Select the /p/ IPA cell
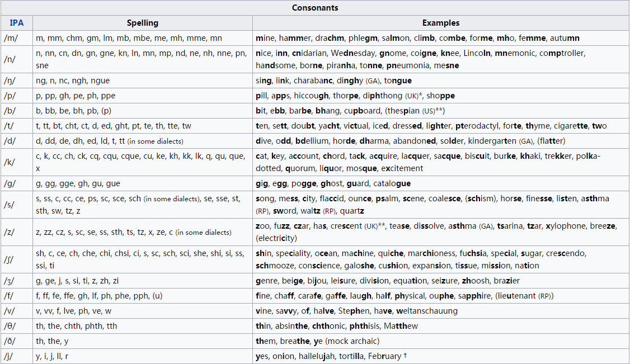 pyautogui.click(x=16, y=96)
